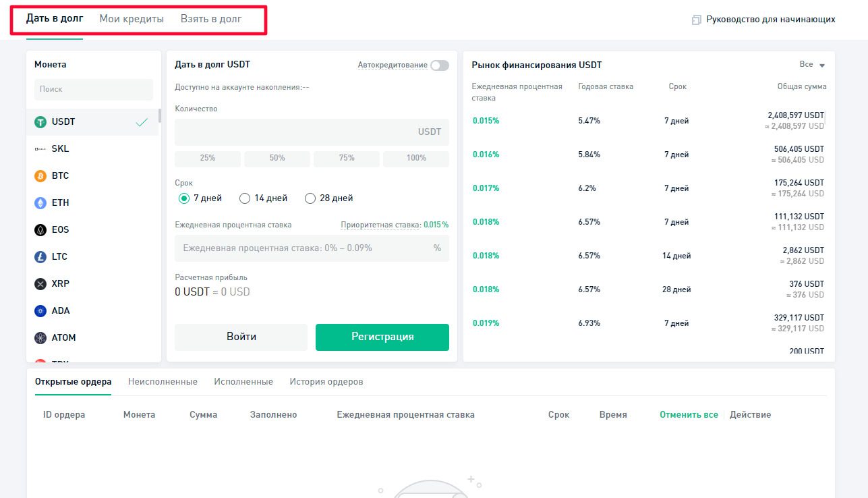This screenshot has height=498, width=868.
Task: Open the Все filter dropdown
Action: 812,65
